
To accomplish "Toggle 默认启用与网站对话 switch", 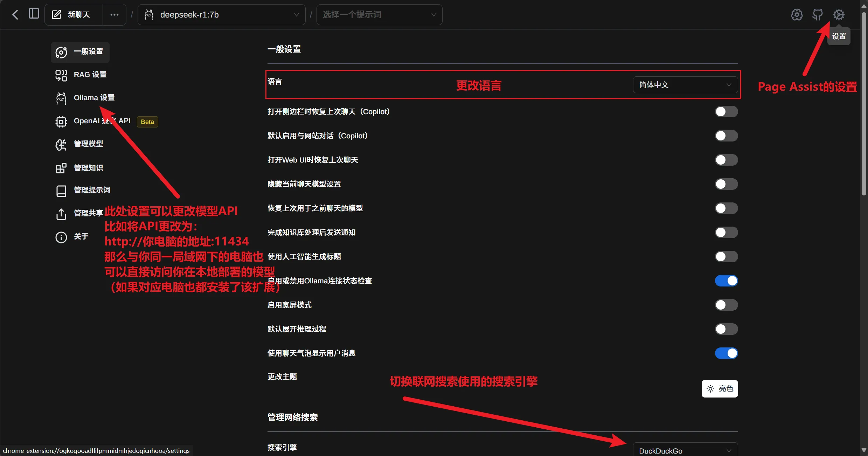I will [726, 136].
